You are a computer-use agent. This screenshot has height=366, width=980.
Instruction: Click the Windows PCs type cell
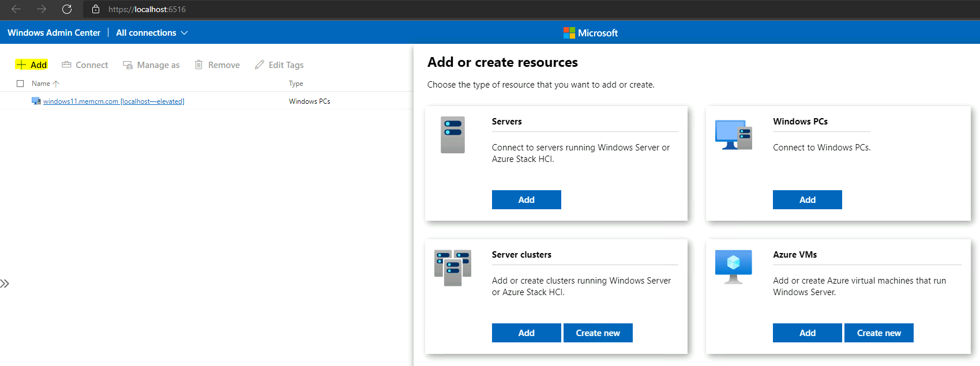(x=310, y=101)
